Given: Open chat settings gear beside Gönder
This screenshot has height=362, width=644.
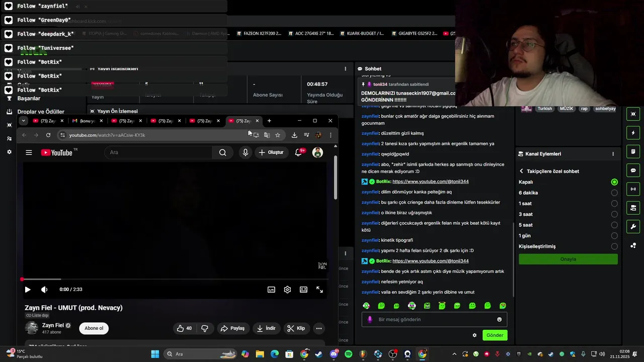Looking at the screenshot, I should (x=474, y=335).
